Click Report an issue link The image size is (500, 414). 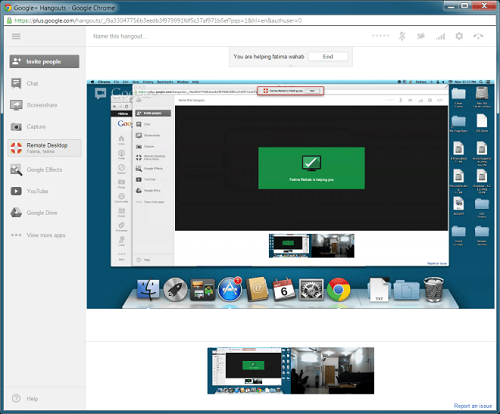click(473, 406)
